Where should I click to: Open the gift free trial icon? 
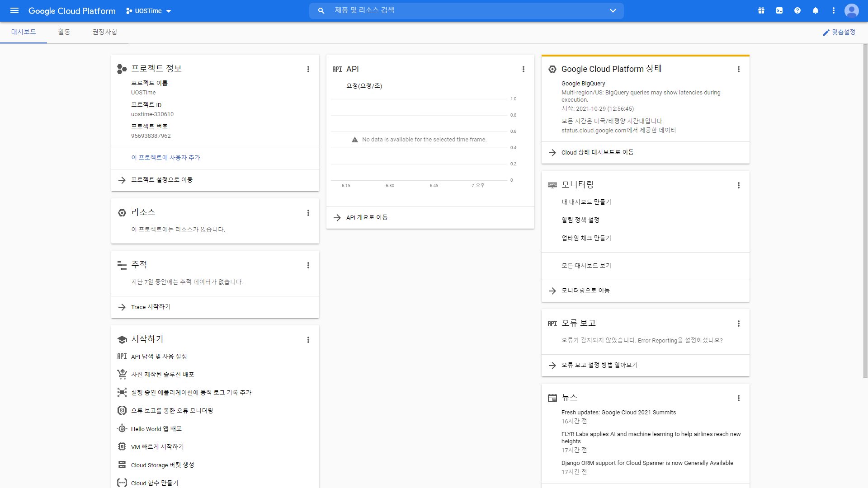click(x=761, y=10)
